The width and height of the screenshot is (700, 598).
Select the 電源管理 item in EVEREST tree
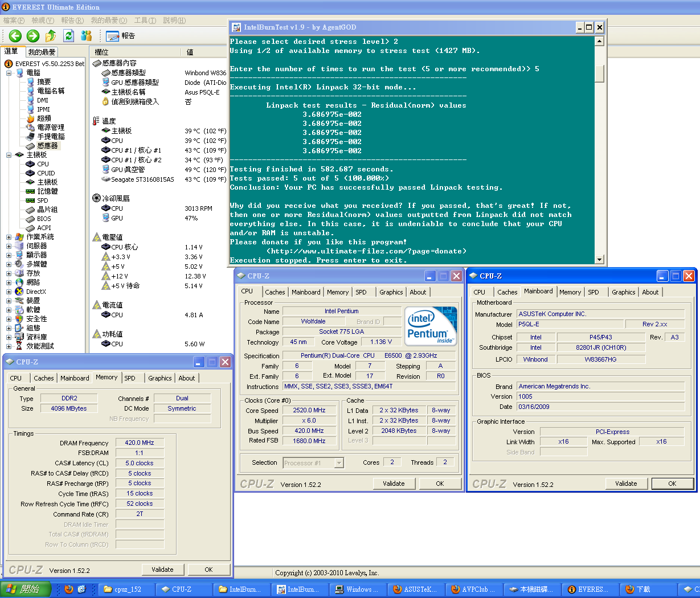(x=46, y=128)
